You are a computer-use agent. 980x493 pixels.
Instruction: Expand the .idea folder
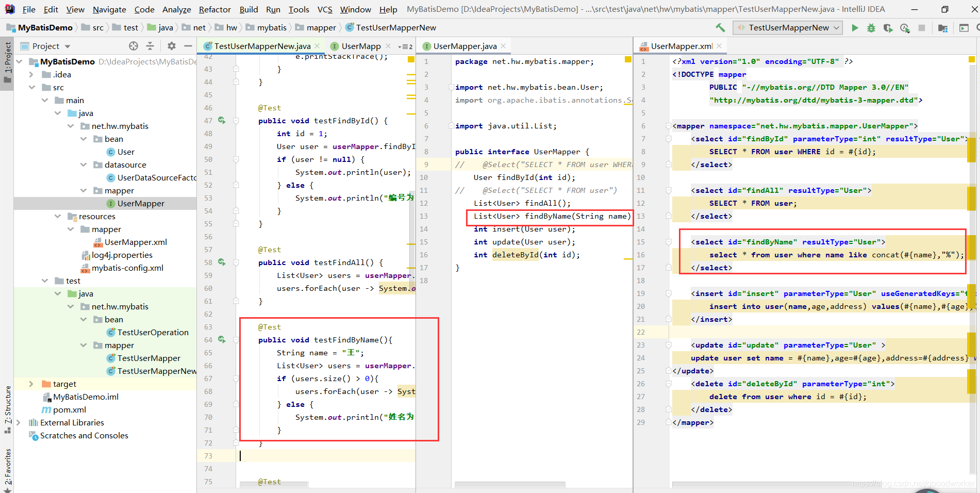pos(31,74)
